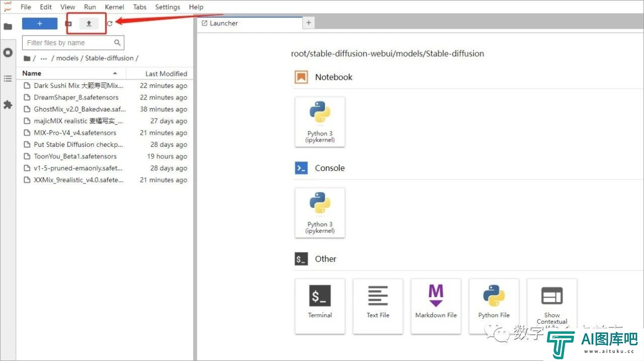This screenshot has width=644, height=361.
Task: Open the View menu
Action: (67, 7)
